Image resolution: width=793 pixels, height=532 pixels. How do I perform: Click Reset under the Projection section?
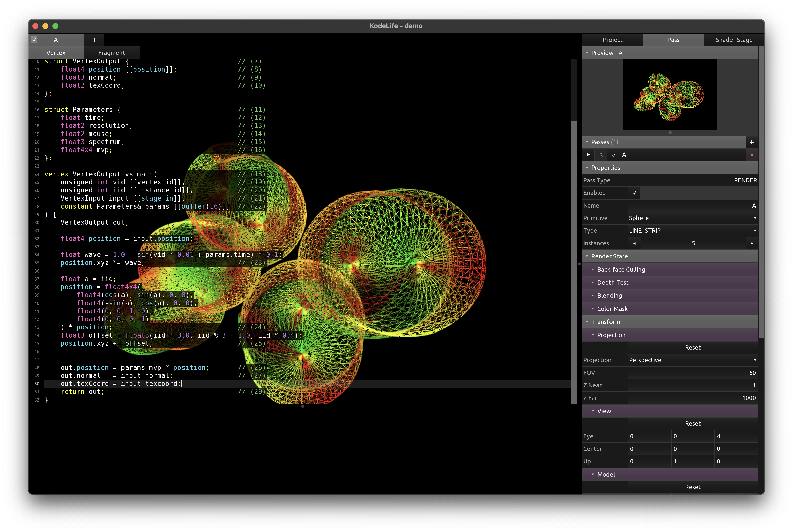692,347
